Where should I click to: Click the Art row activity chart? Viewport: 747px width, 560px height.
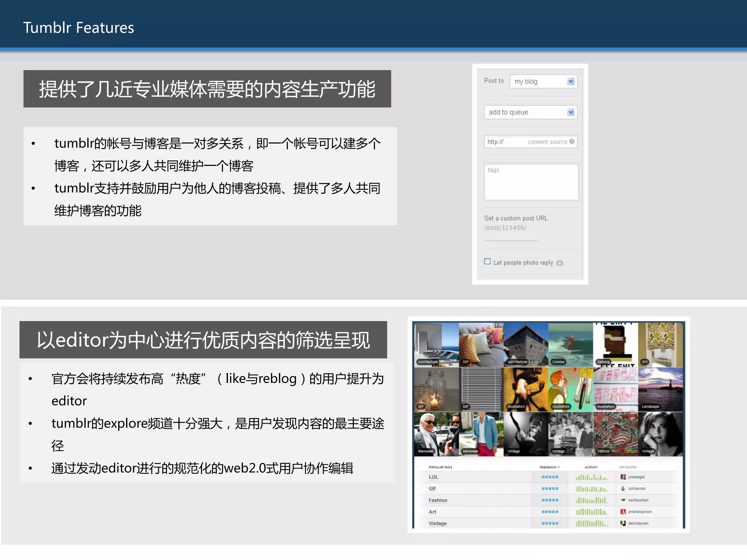point(592,512)
